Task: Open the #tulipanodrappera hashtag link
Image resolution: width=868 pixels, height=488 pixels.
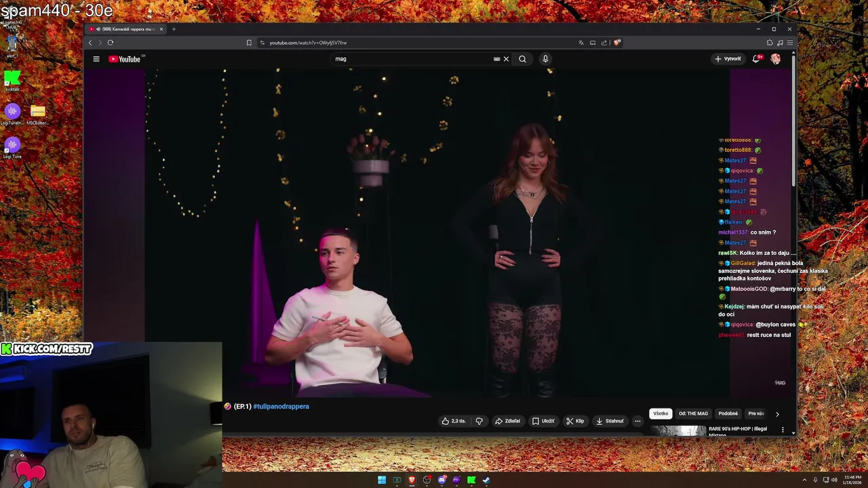Action: 281,406
